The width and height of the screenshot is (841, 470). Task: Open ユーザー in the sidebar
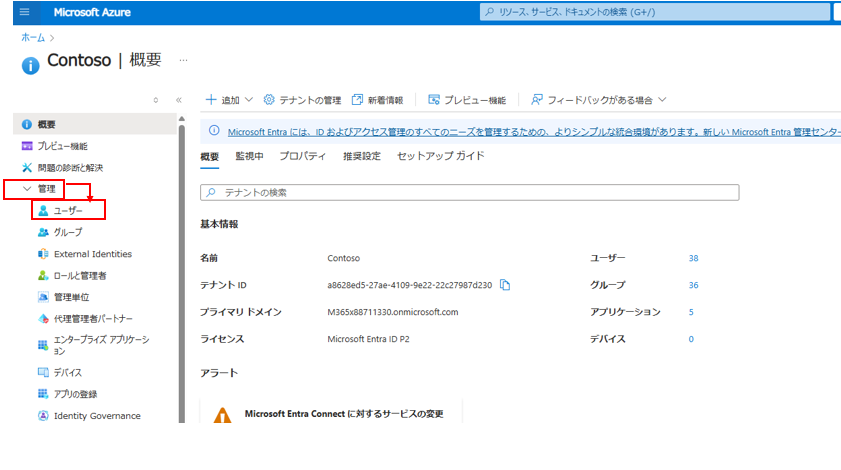(68, 211)
